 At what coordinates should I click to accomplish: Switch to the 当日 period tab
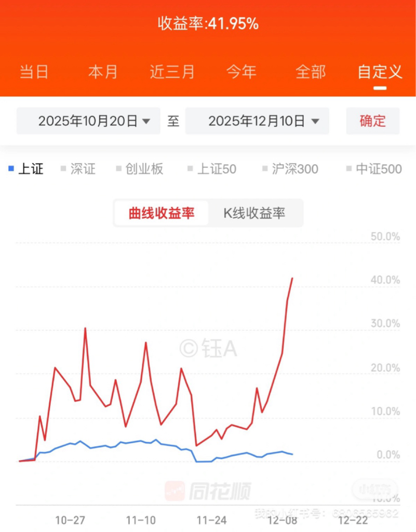click(x=34, y=72)
